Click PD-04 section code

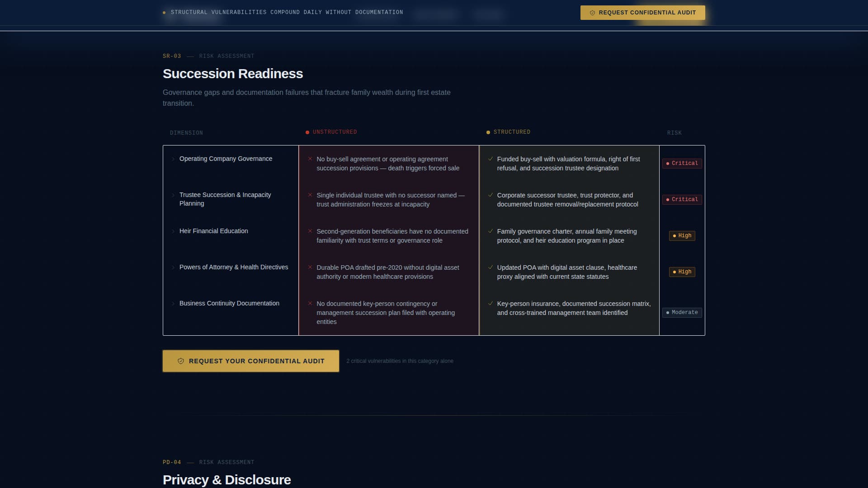click(x=172, y=462)
